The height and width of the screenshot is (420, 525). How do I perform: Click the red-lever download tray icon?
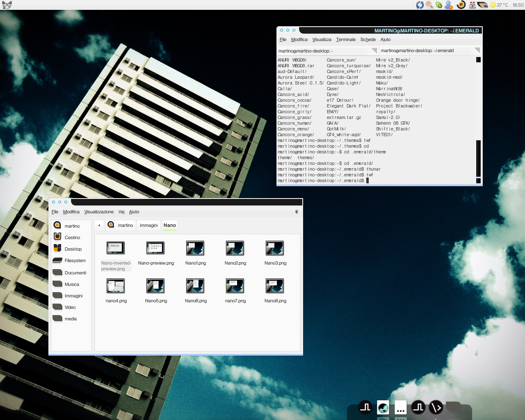pyautogui.click(x=472, y=5)
